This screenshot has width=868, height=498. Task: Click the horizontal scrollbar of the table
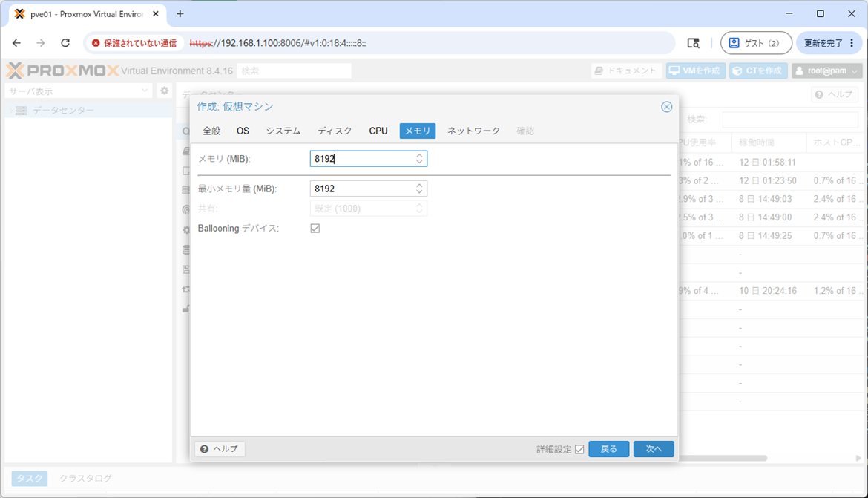723,458
